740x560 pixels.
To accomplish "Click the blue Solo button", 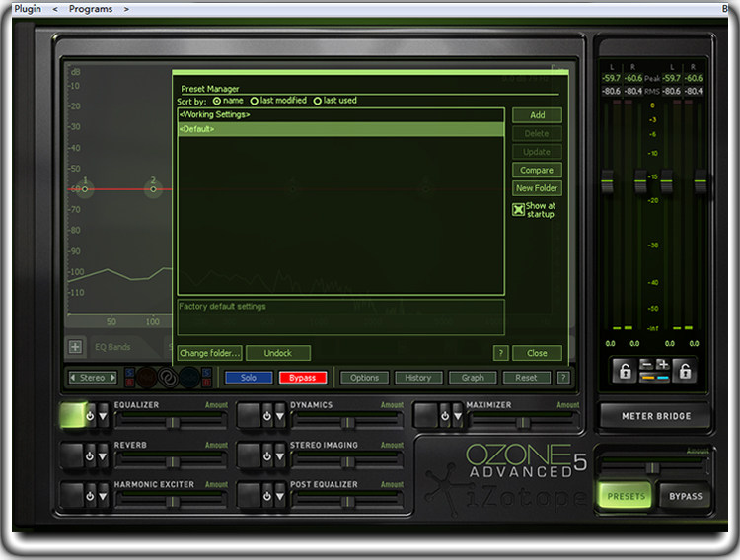I will (x=249, y=378).
